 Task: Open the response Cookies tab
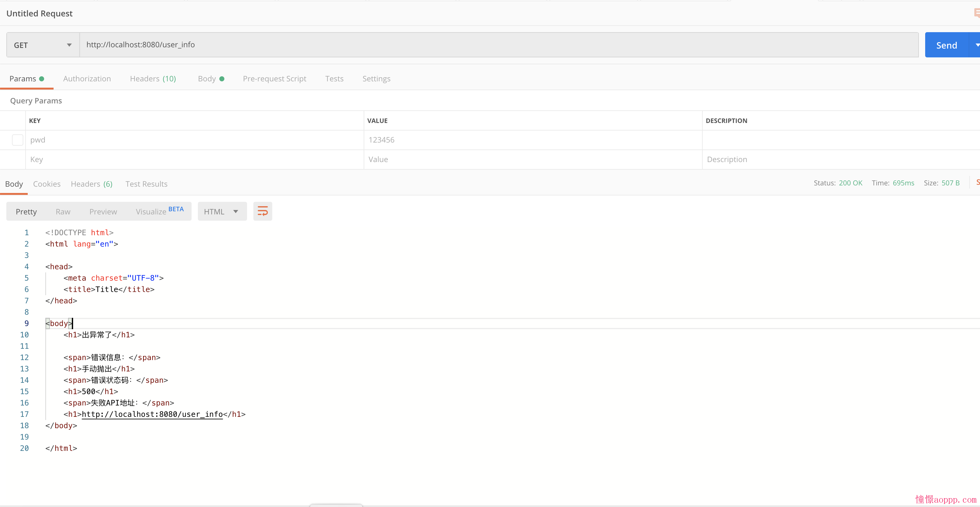[x=47, y=184]
